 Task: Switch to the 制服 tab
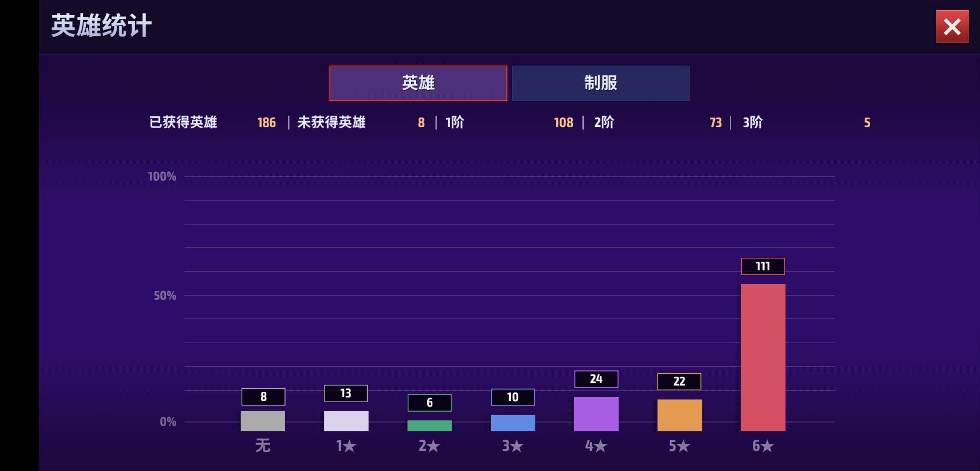[x=600, y=83]
